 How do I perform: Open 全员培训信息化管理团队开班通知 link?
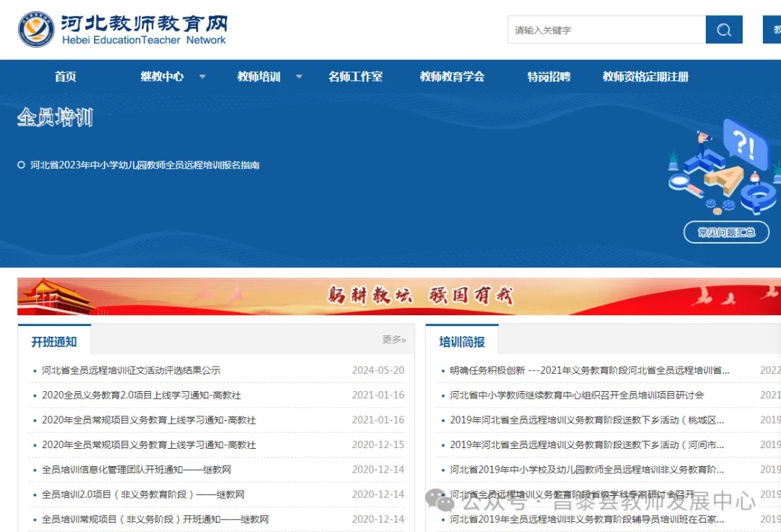[x=136, y=470]
